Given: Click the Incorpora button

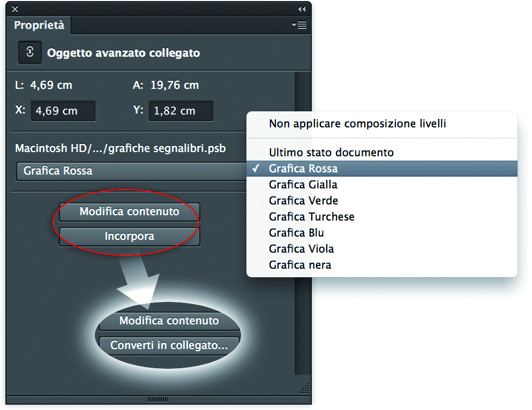Looking at the screenshot, I should [x=129, y=236].
